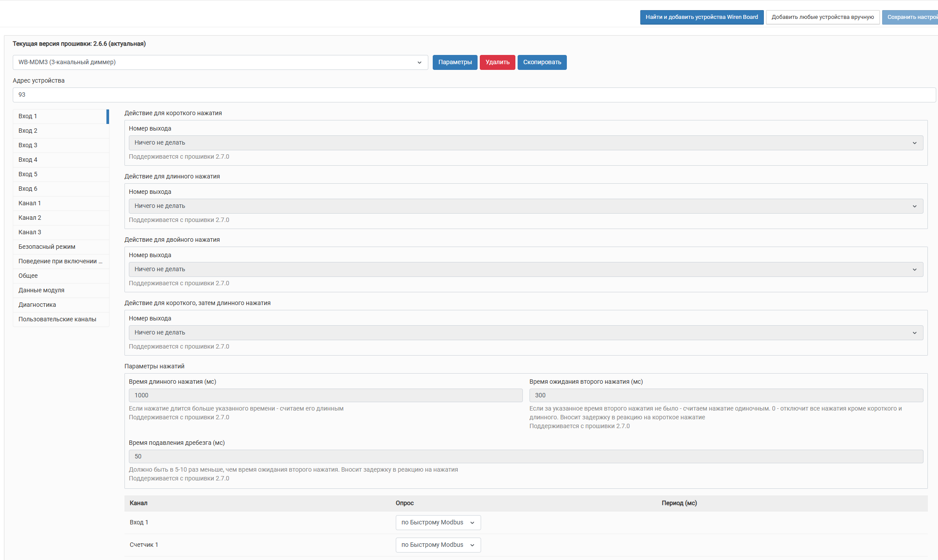
Task: Open the Канал 1 section
Action: 30,203
